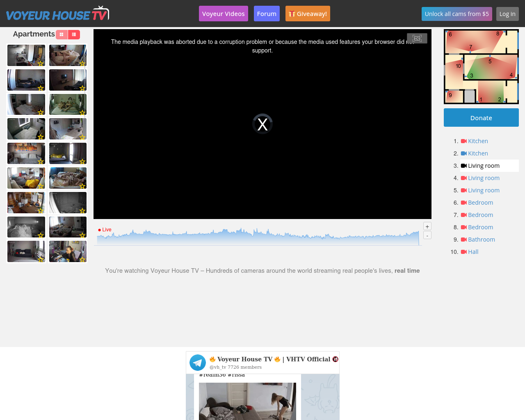The height and width of the screenshot is (420, 525).
Task: Click camera marker 3 on floor plan
Action: coord(472,76)
